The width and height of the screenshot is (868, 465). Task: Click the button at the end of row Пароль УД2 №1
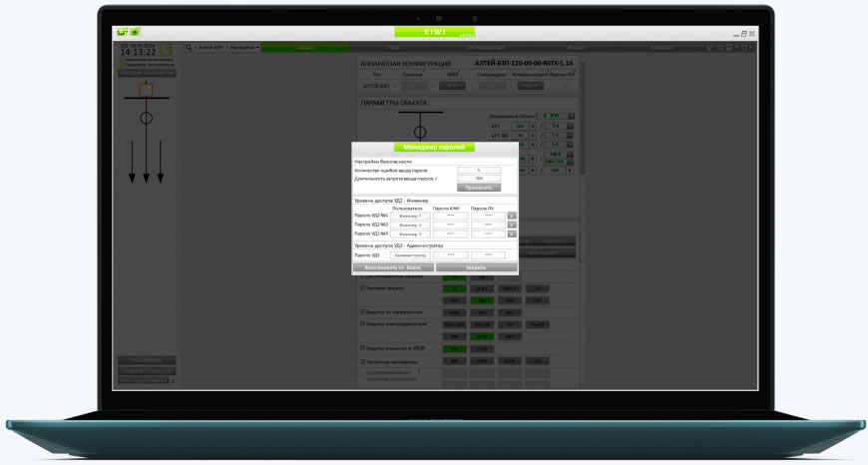tap(512, 215)
